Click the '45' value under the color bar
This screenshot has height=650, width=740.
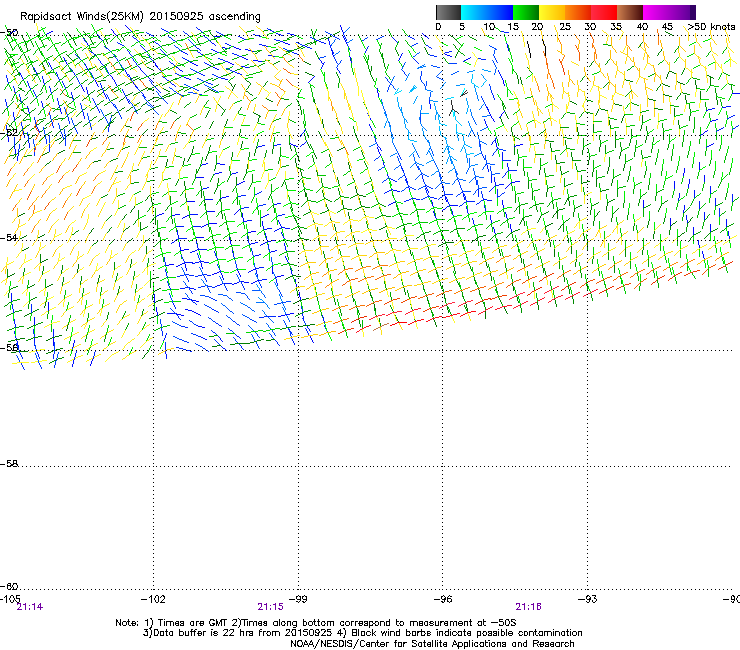pos(667,27)
